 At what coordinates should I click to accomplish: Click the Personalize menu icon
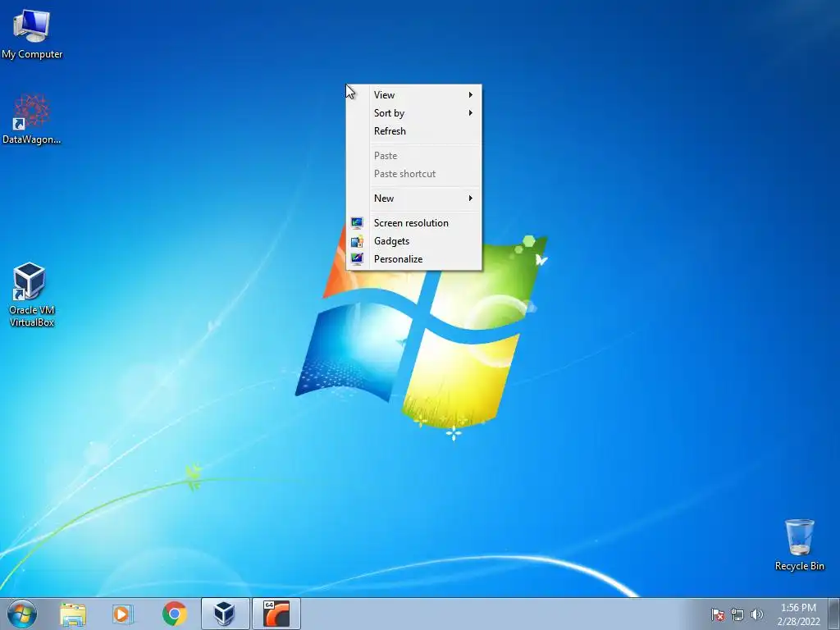[x=357, y=259]
